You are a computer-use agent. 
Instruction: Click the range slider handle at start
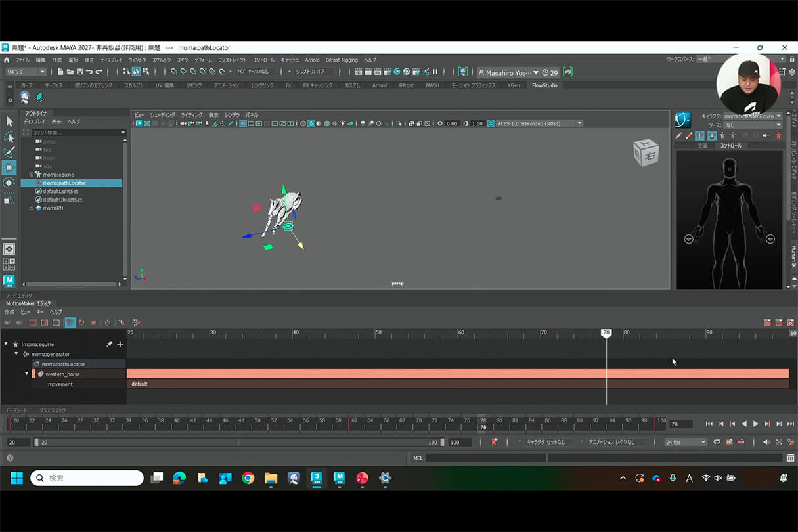tap(37, 442)
